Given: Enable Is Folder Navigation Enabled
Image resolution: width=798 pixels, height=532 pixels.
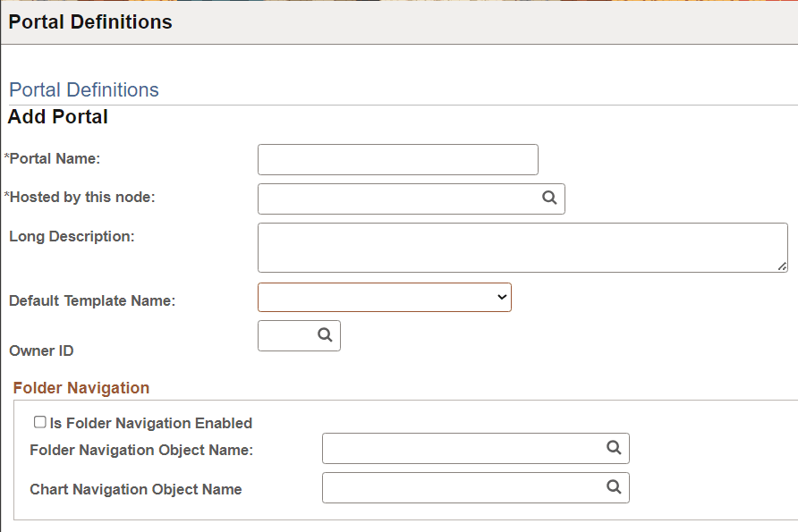Looking at the screenshot, I should (38, 422).
